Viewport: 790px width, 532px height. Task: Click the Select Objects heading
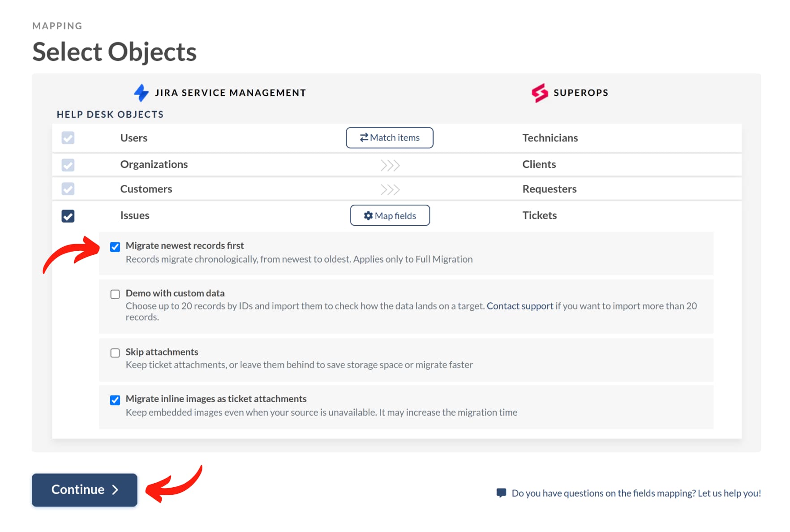pyautogui.click(x=115, y=52)
